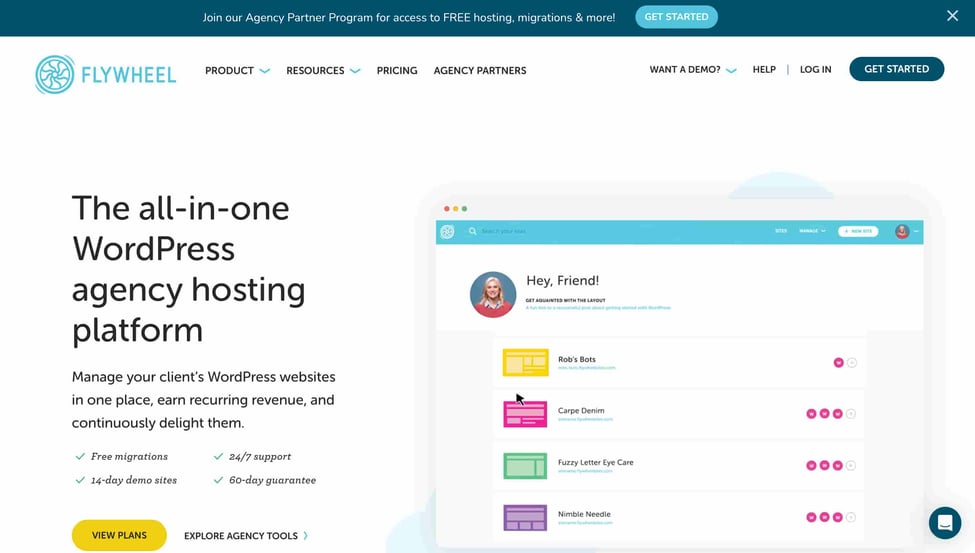The width and height of the screenshot is (975, 553).
Task: Click the Fuzzy Letter Eye Care name
Action: pyautogui.click(x=596, y=462)
